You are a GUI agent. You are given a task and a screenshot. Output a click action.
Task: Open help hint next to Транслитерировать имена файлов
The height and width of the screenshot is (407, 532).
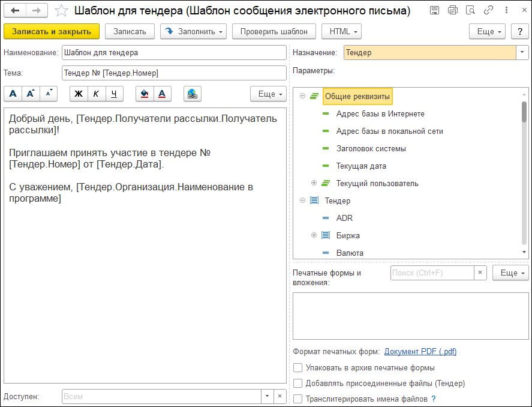(433, 399)
